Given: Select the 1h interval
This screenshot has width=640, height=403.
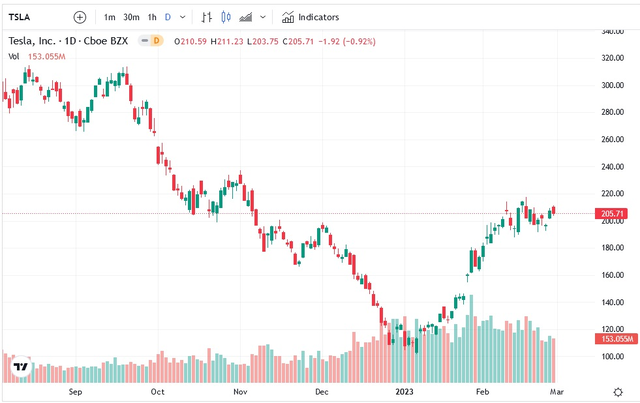Looking at the screenshot, I should coord(152,17).
